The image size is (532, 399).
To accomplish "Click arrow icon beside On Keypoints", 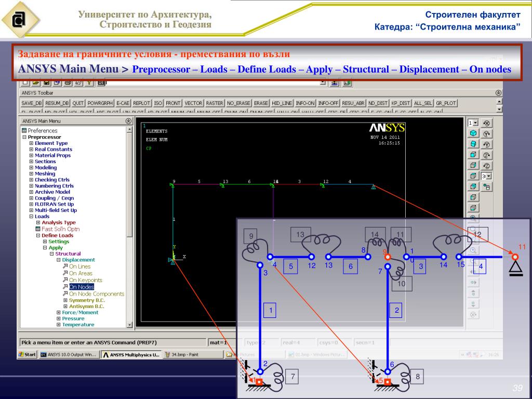I will [x=65, y=280].
